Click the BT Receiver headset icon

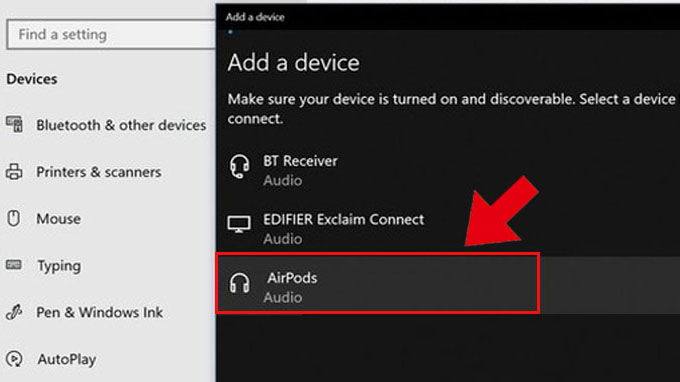pyautogui.click(x=239, y=167)
